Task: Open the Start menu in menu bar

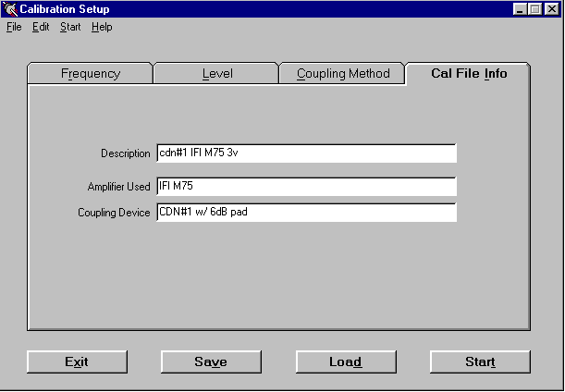Action: pyautogui.click(x=70, y=27)
